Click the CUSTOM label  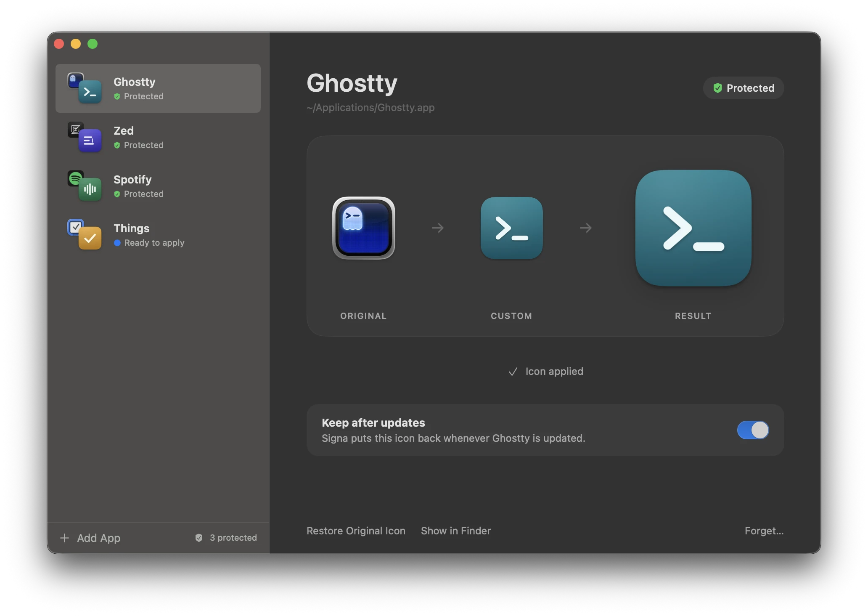coord(511,316)
